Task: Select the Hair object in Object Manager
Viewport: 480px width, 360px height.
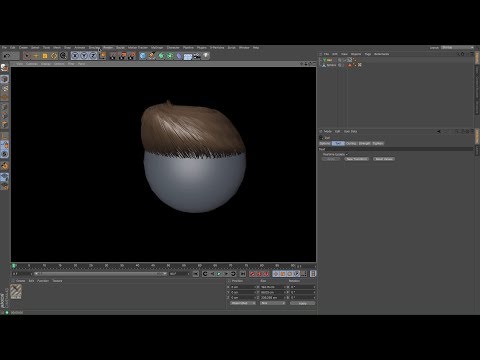Action: tap(329, 60)
